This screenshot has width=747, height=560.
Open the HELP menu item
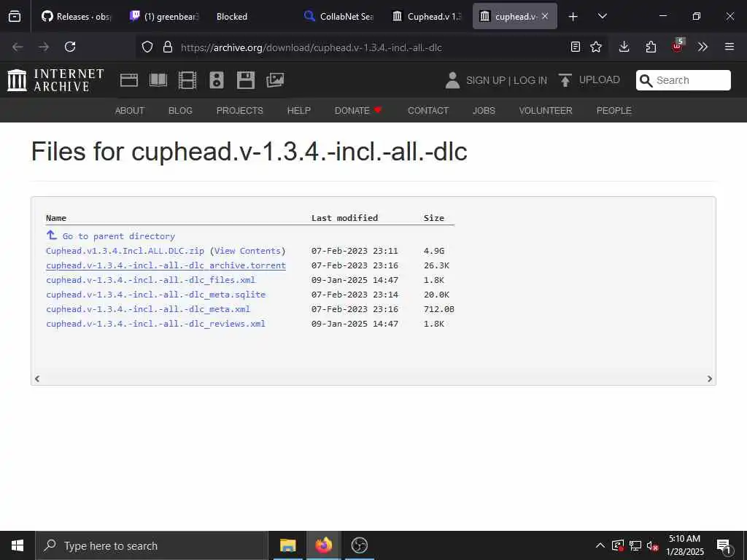pos(298,111)
